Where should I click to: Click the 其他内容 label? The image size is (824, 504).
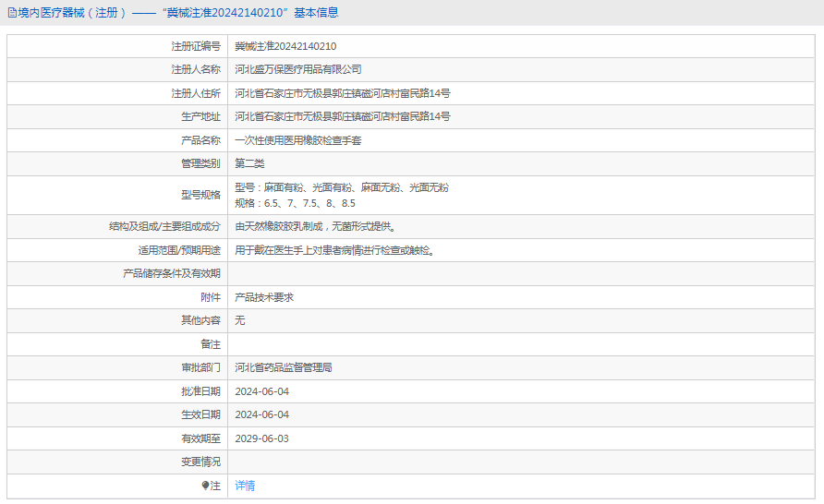[200, 320]
